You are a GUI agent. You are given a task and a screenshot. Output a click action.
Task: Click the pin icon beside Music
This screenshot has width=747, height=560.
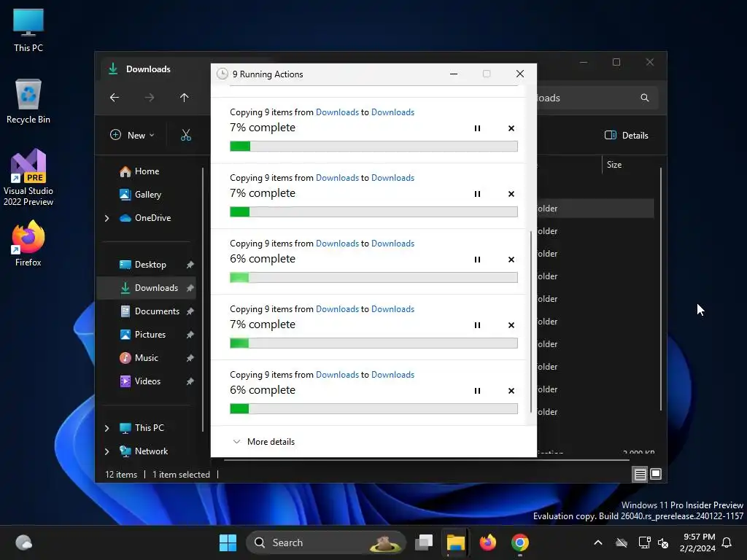(190, 358)
